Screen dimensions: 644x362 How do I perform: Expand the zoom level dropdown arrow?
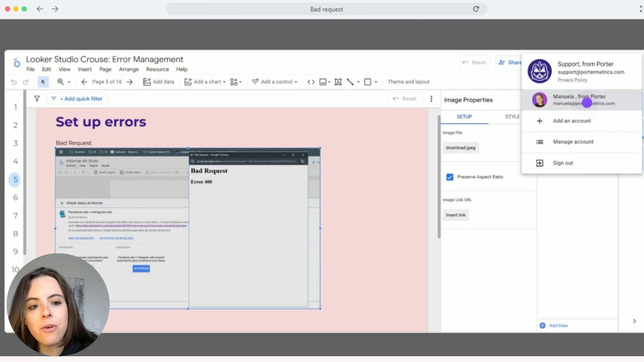tap(69, 82)
